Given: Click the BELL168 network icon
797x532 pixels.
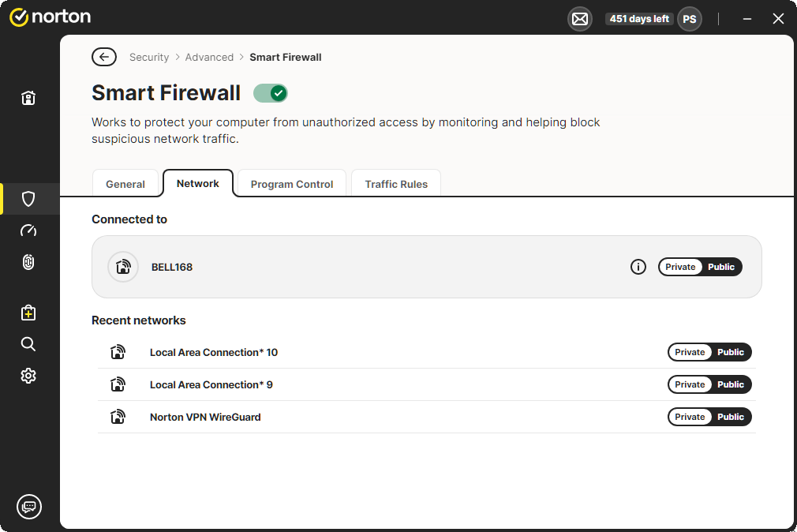Looking at the screenshot, I should pos(123,267).
